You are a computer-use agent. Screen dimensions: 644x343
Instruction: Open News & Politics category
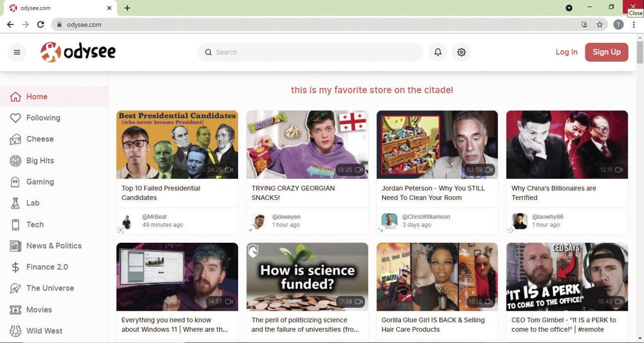[x=54, y=246]
